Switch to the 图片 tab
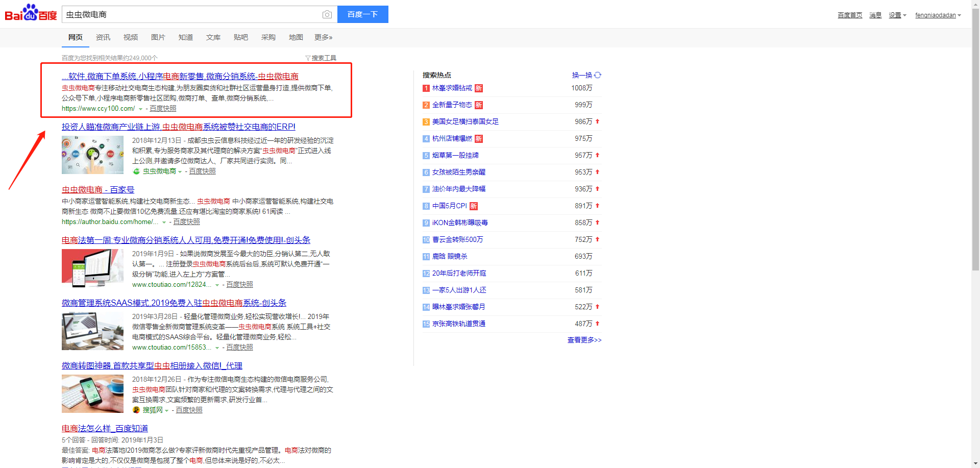This screenshot has height=468, width=980. 158,37
